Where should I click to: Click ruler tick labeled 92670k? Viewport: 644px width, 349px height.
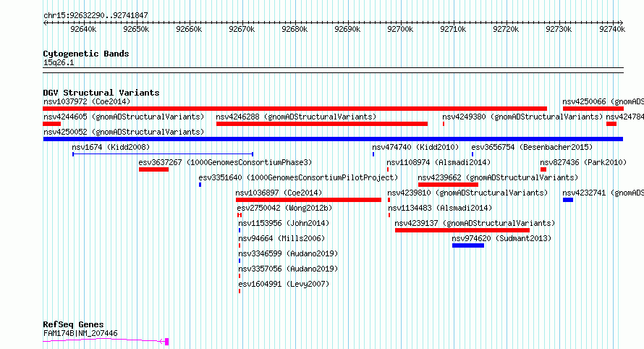click(x=242, y=29)
